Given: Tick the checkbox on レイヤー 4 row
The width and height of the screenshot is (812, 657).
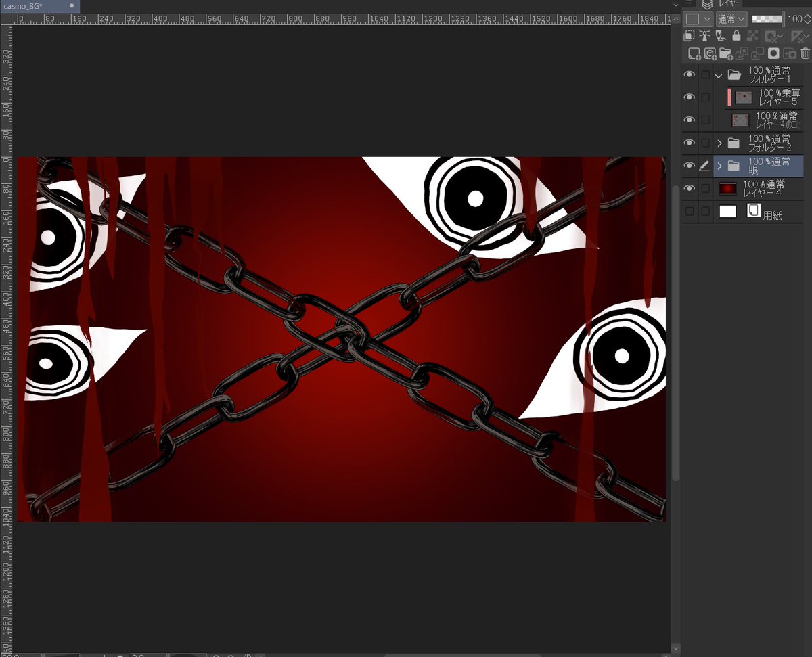Looking at the screenshot, I should click(706, 188).
